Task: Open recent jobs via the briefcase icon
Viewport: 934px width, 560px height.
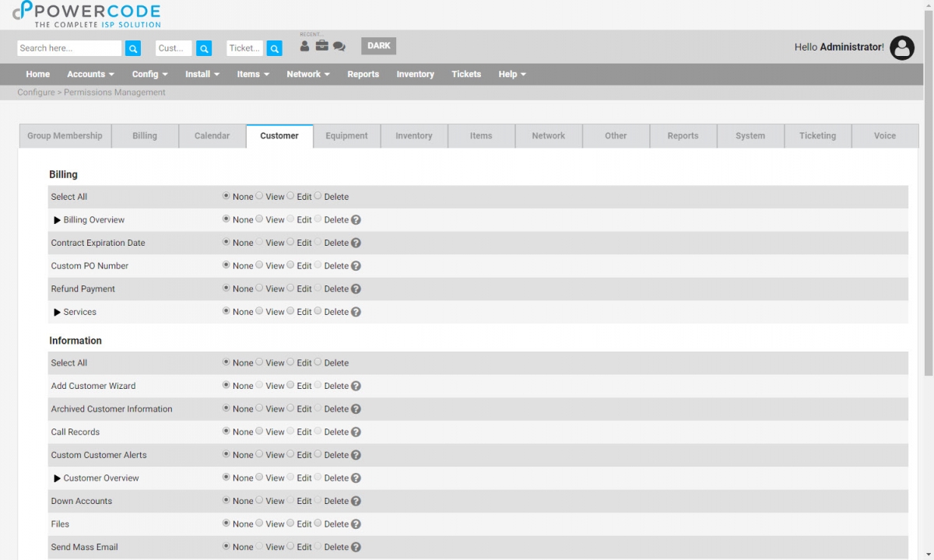Action: [x=321, y=46]
